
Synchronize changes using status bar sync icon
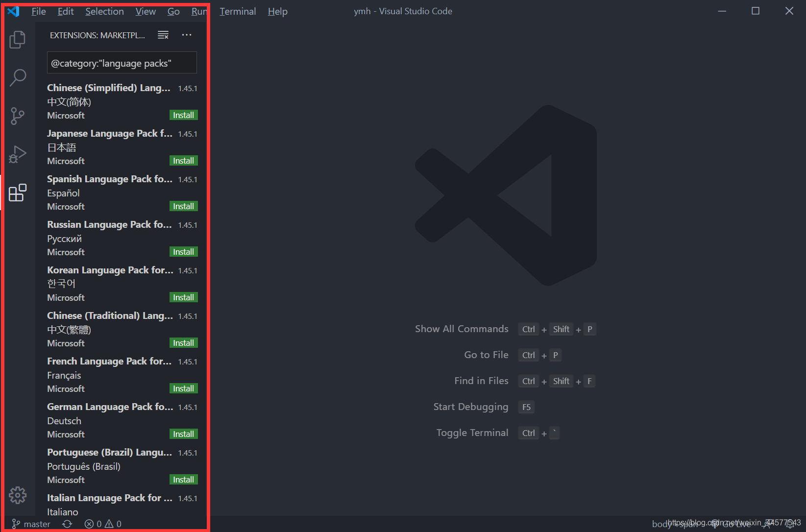click(67, 524)
